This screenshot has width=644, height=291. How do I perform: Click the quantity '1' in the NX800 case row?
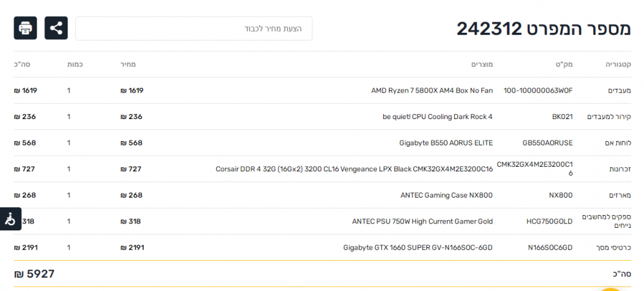69,195
